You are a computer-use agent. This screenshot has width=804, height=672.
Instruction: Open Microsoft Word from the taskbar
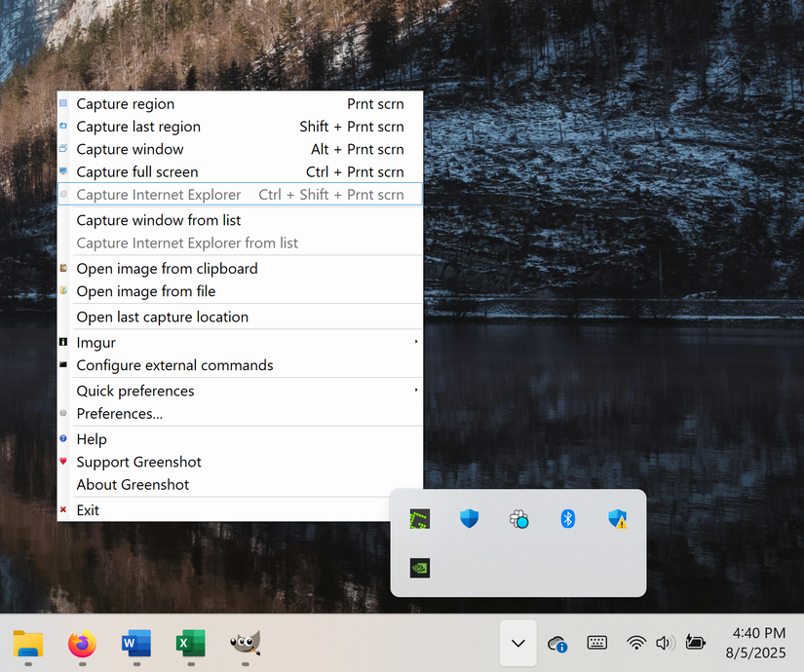coord(135,645)
